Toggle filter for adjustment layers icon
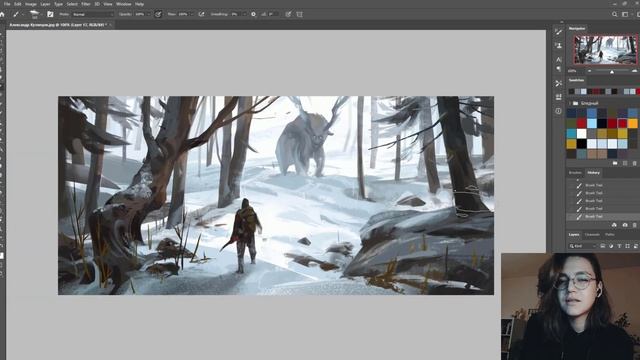 pos(611,246)
